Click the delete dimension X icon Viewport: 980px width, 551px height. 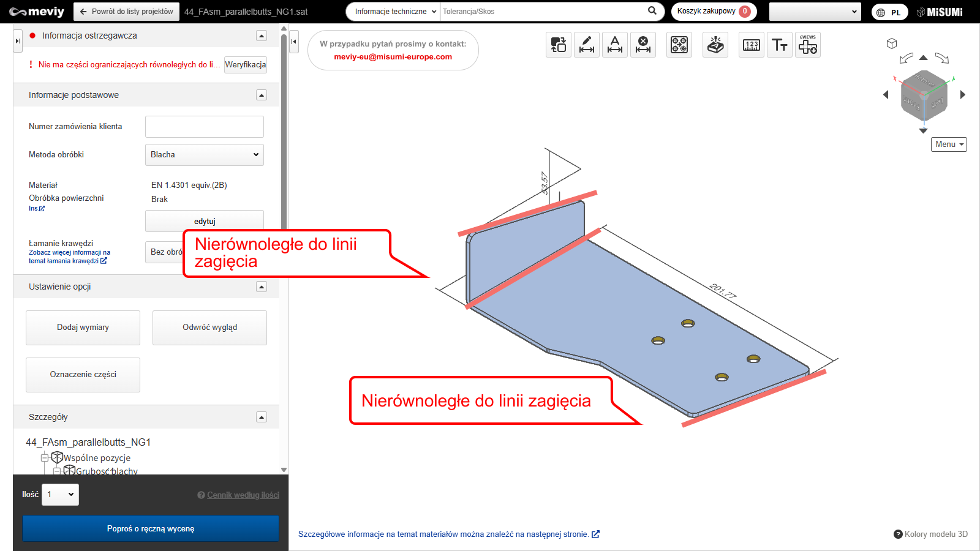coord(643,45)
